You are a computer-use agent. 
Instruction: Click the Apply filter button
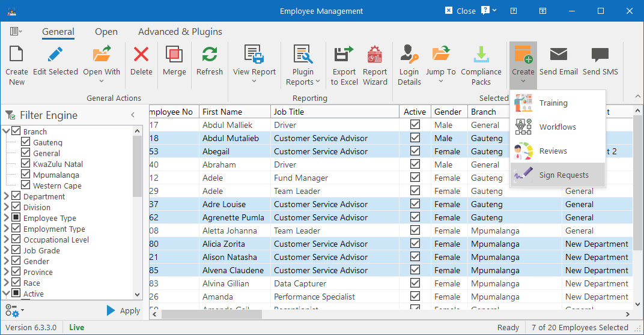coord(123,311)
